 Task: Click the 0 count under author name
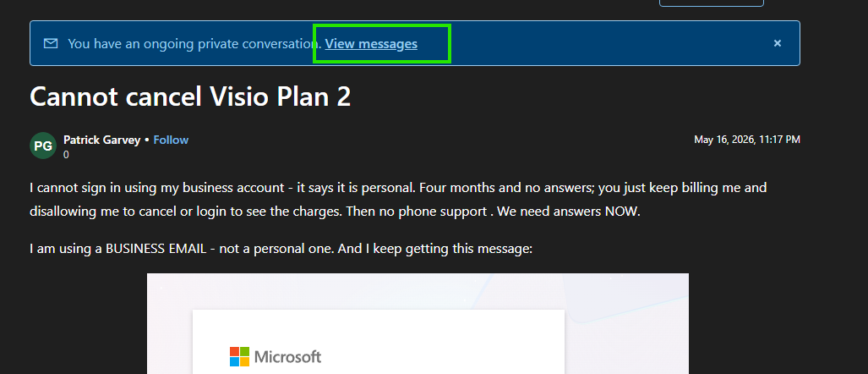66,155
